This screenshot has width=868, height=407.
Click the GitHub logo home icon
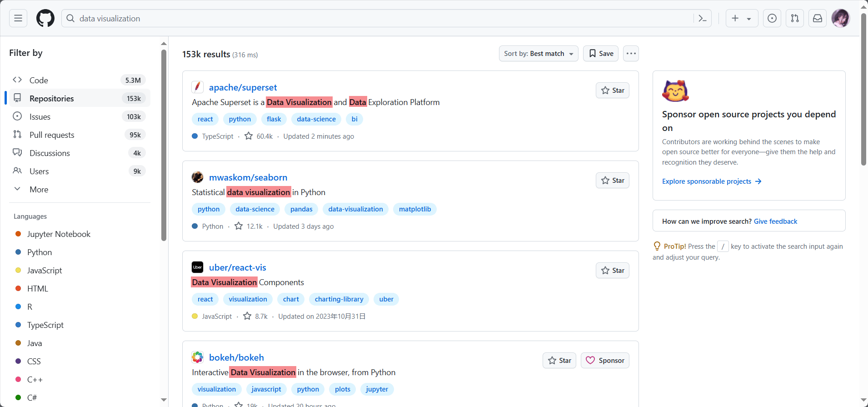pyautogui.click(x=45, y=18)
